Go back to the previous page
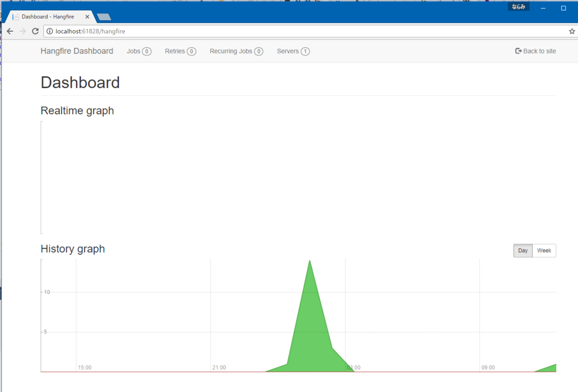 10,32
